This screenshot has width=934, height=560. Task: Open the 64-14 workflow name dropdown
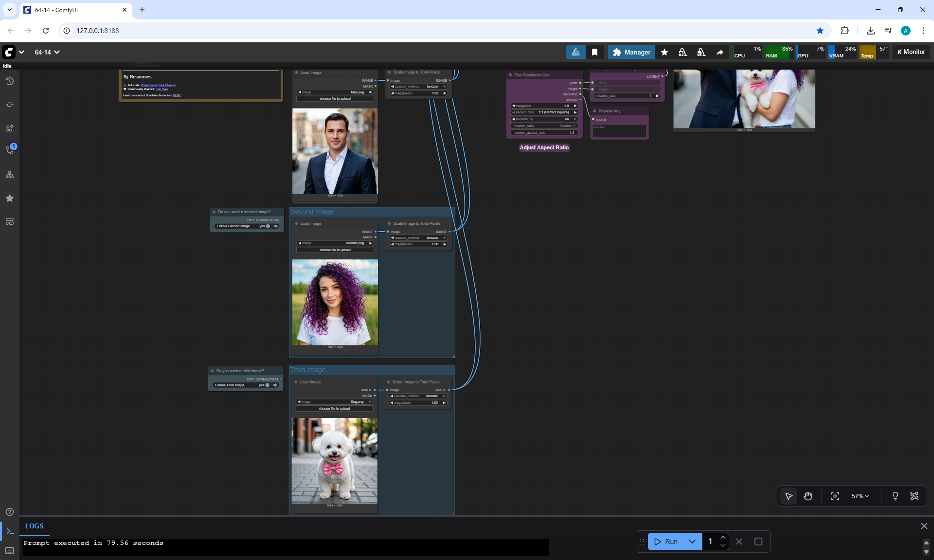point(47,52)
